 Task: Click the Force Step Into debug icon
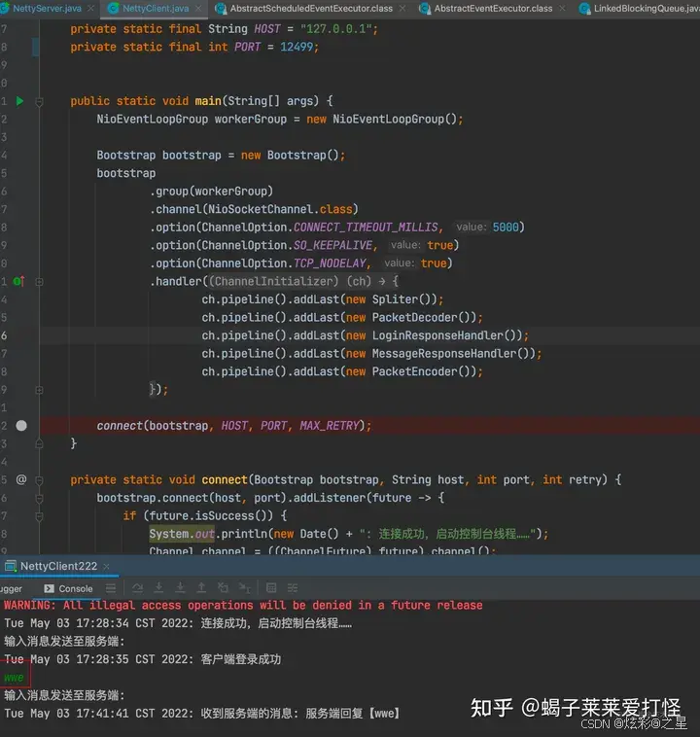click(x=180, y=588)
